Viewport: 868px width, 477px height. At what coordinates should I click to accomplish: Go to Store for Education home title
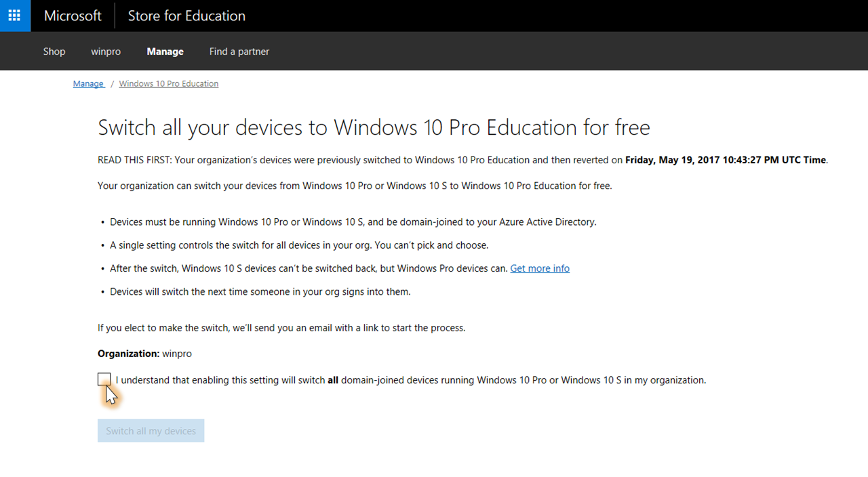tap(186, 16)
